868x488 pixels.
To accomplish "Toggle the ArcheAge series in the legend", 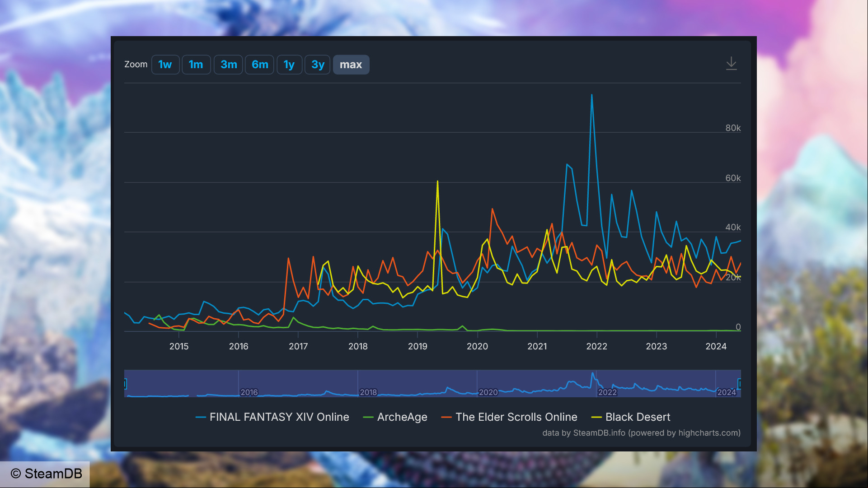I will 395,417.
